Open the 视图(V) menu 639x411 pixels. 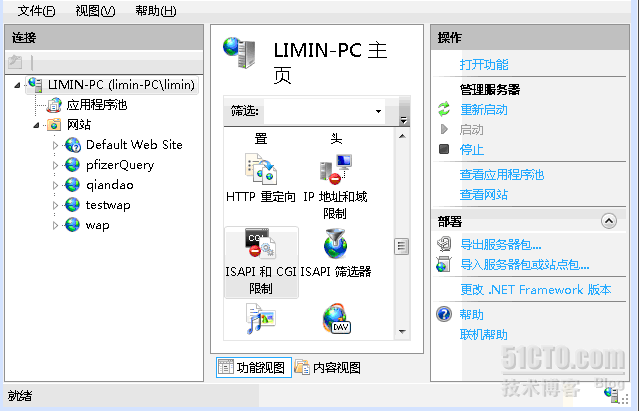pos(95,11)
